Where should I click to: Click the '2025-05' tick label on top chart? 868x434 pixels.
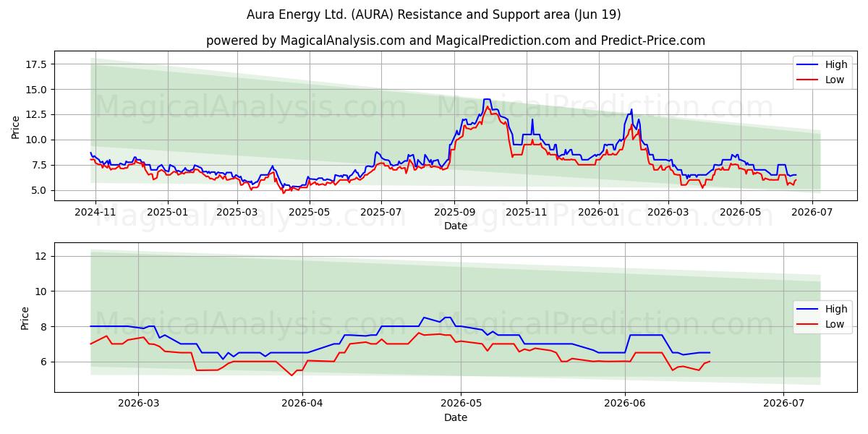(310, 212)
